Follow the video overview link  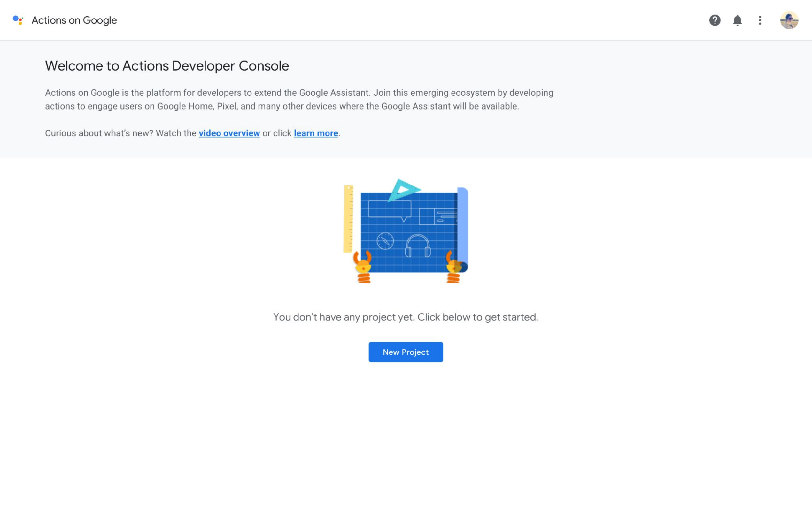[x=229, y=133]
